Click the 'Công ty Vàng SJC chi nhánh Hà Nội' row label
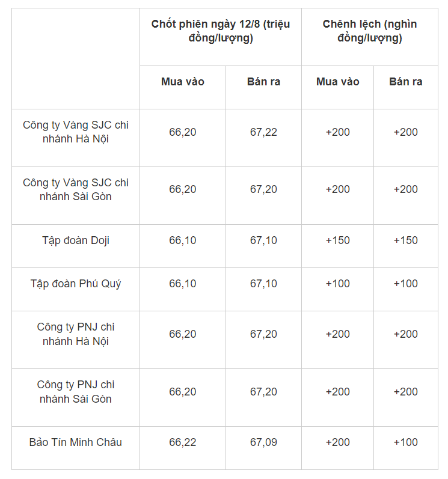 (x=76, y=138)
